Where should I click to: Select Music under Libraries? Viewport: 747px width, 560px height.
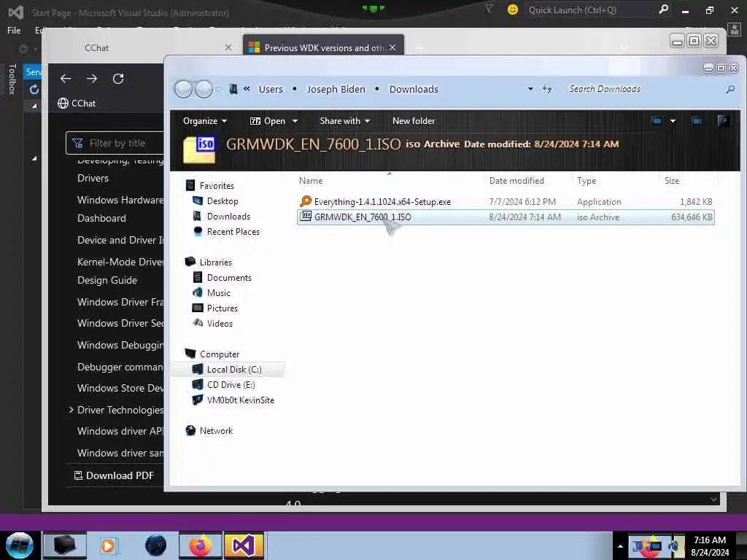218,293
